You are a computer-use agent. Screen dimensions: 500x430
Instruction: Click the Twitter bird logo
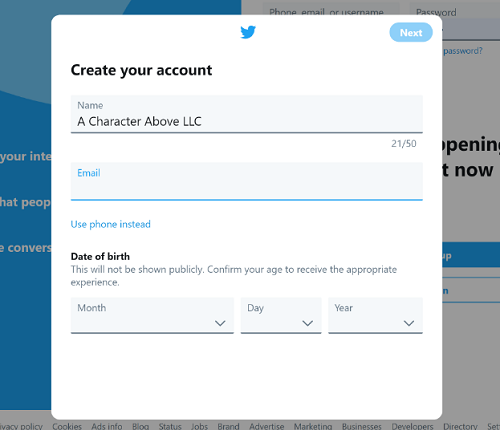(x=248, y=32)
